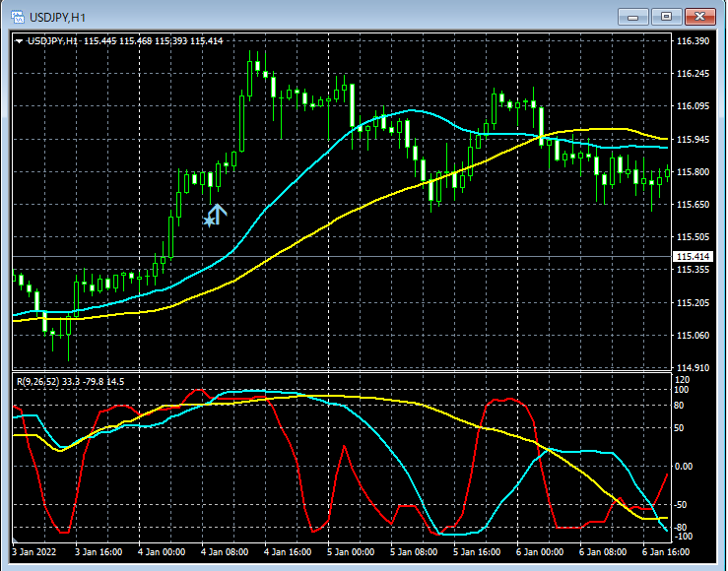Click the 4 Jan 16:00 time axis label
This screenshot has height=571, width=728.
pyautogui.click(x=288, y=552)
